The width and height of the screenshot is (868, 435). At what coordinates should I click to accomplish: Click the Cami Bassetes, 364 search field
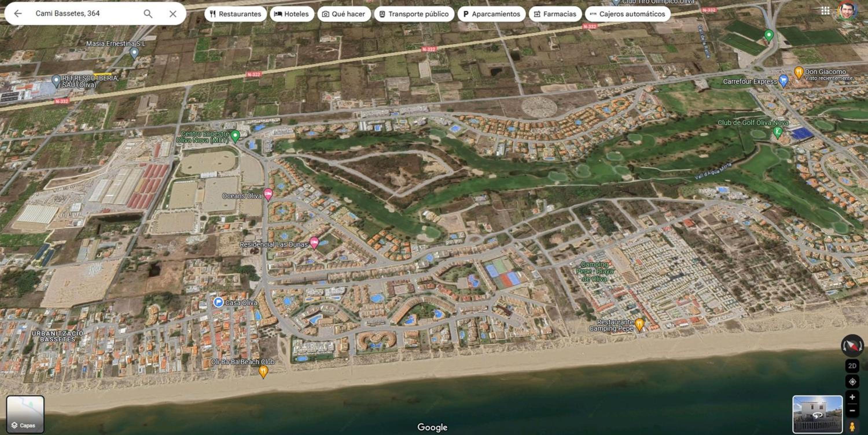[x=84, y=14]
